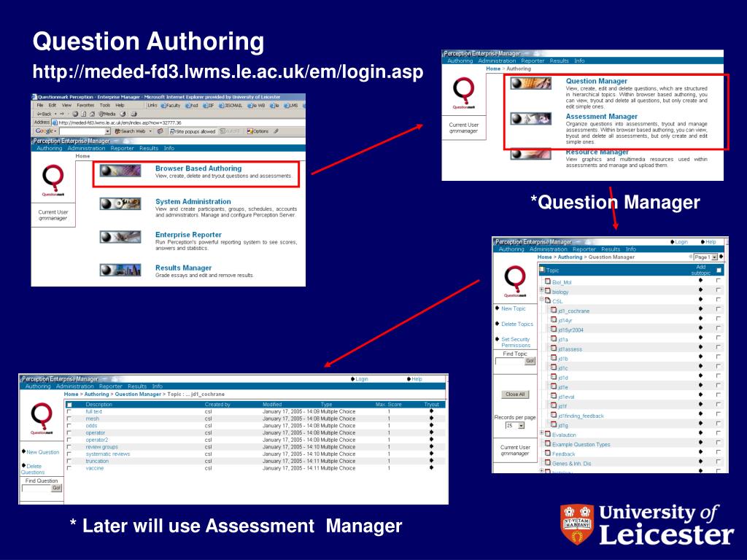Click Add subtopic diamond for biology
747x560 pixels.
700,290
